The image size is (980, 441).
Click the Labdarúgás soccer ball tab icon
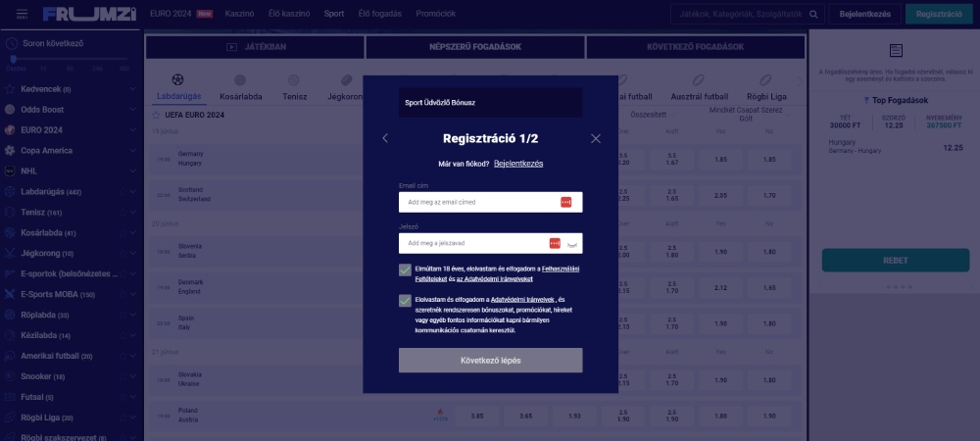click(177, 80)
